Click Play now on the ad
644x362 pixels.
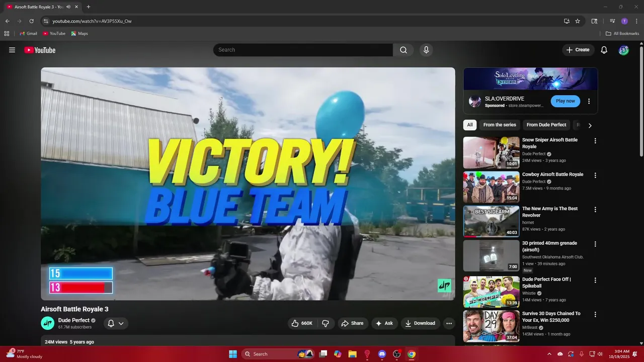[x=566, y=101]
